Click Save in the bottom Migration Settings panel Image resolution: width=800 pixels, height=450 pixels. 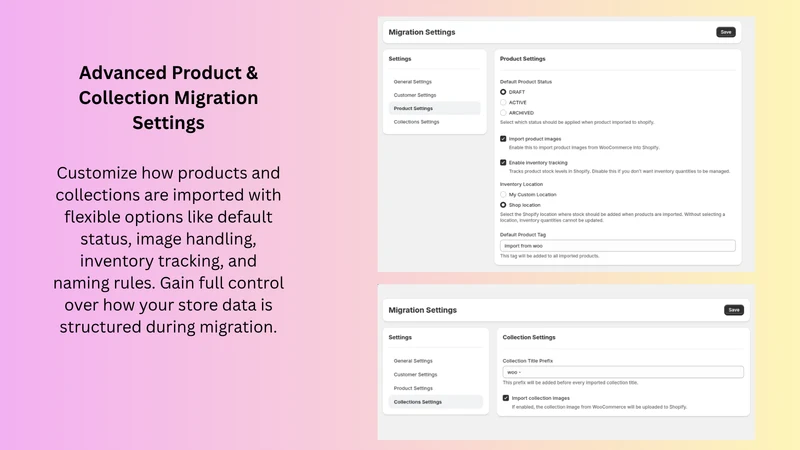[734, 310]
